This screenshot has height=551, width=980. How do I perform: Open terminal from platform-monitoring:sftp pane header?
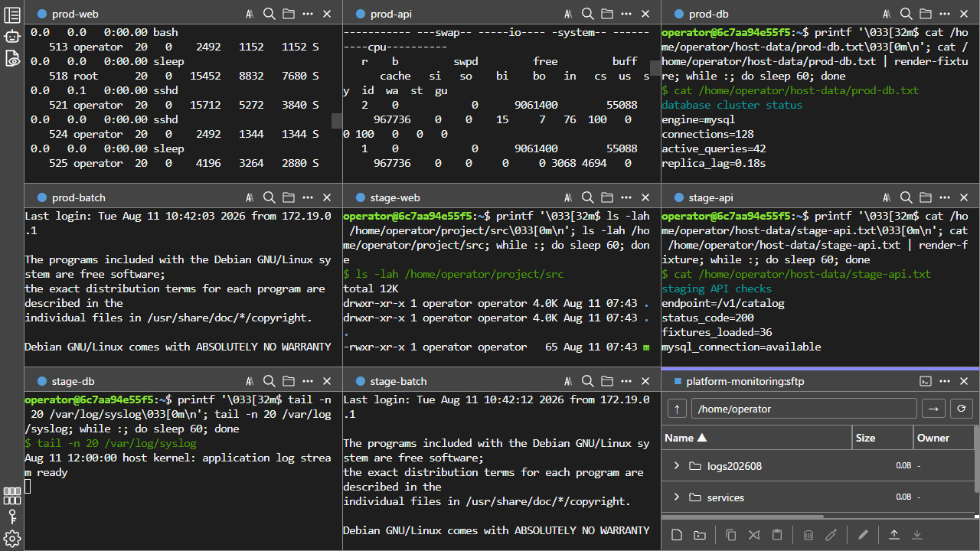coord(925,381)
